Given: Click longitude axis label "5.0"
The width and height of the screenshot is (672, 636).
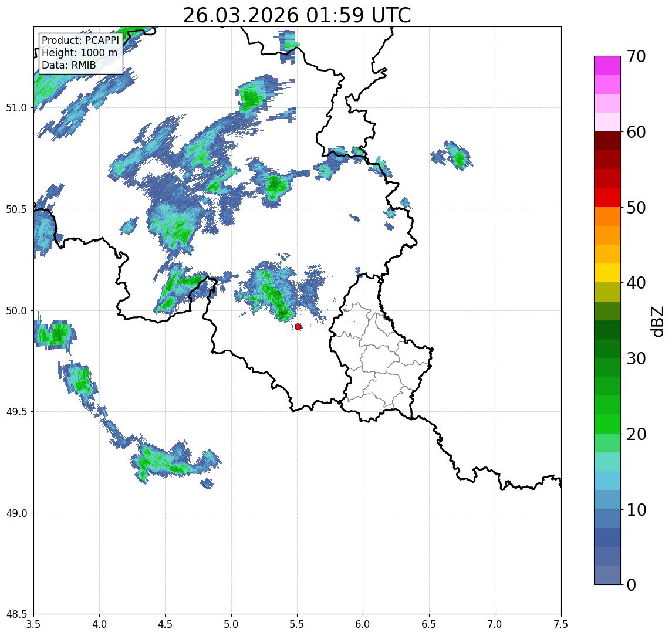Looking at the screenshot, I should (x=231, y=624).
